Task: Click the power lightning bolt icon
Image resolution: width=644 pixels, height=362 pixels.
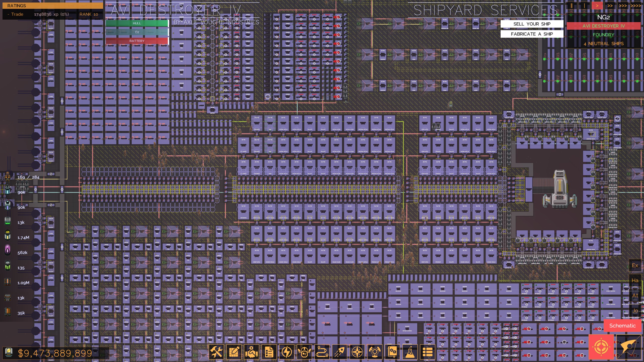Action: click(287, 352)
